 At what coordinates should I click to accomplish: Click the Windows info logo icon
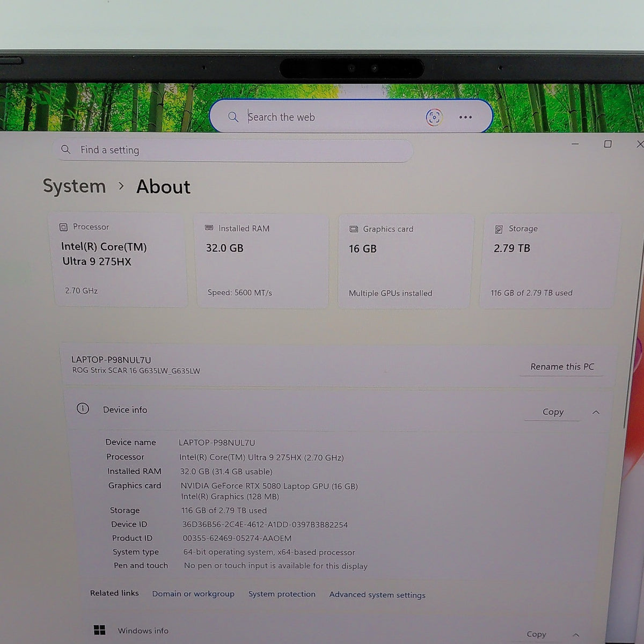click(x=99, y=630)
